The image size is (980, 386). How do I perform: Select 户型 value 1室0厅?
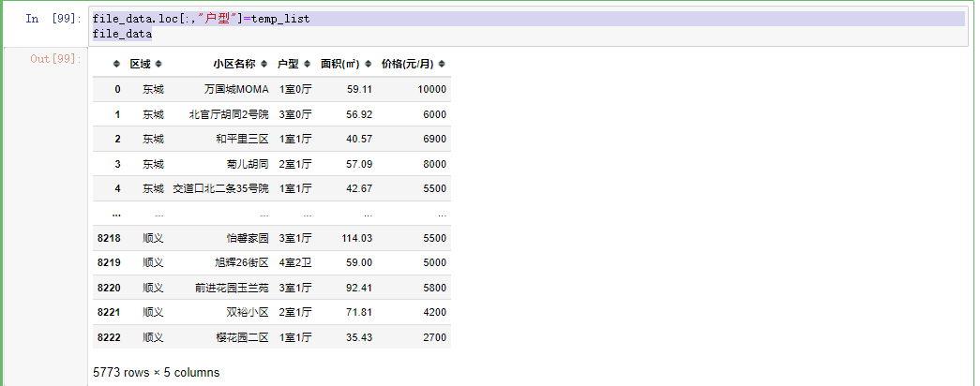[x=295, y=89]
